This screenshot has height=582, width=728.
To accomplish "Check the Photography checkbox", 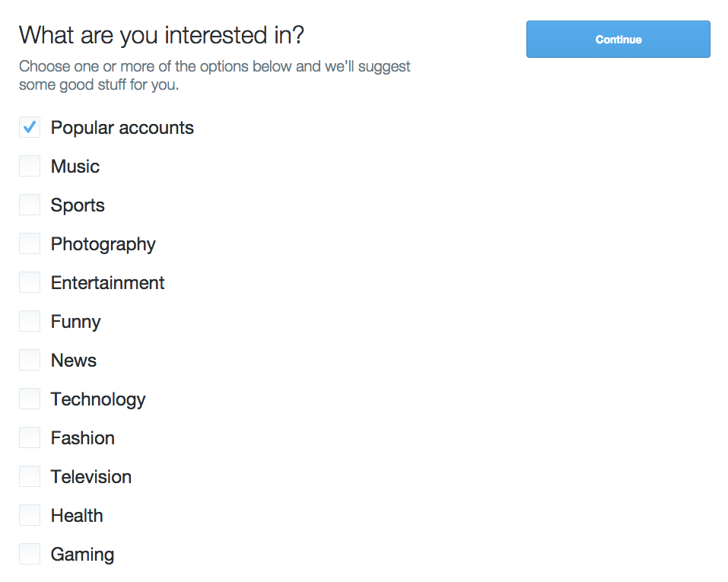I will [x=29, y=243].
